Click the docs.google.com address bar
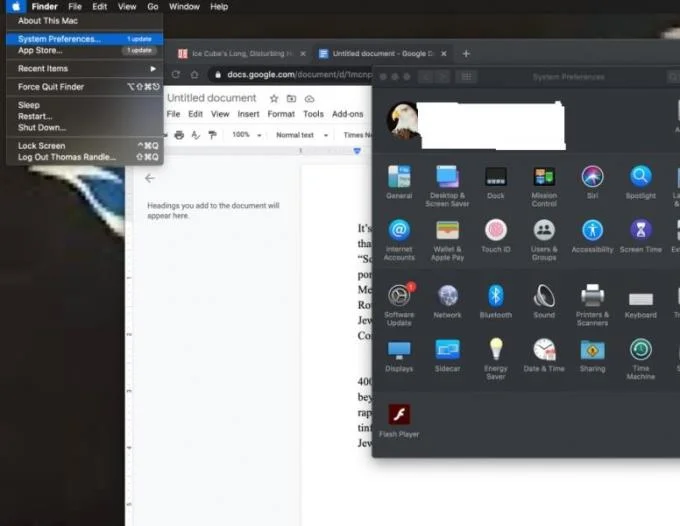 coord(291,75)
